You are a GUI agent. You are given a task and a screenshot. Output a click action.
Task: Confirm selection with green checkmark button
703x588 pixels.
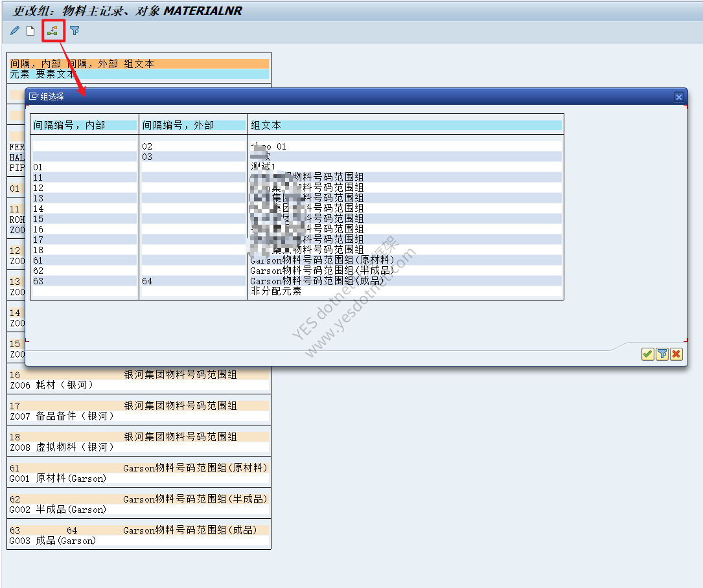[647, 354]
